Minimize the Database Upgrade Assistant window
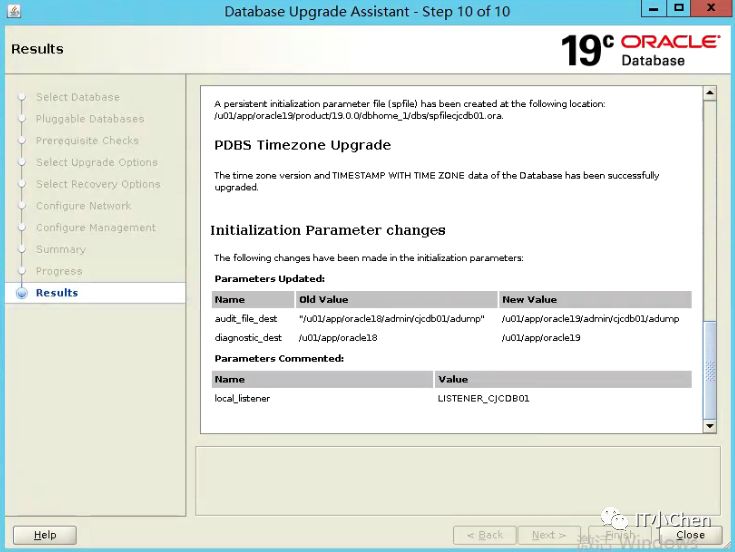The image size is (735, 552). click(x=653, y=8)
